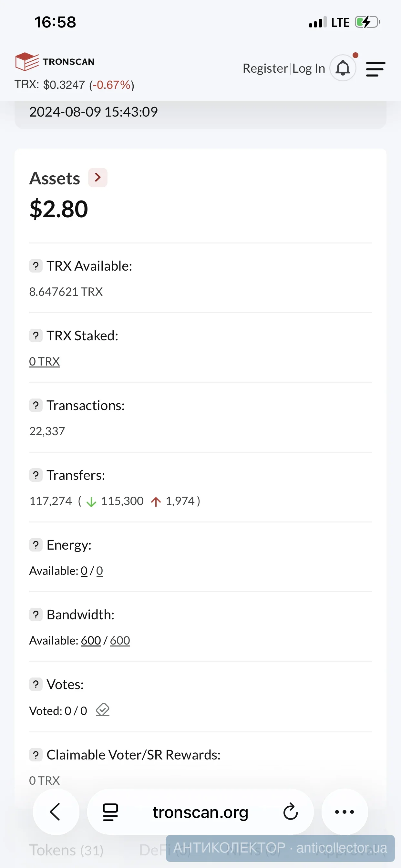
Task: Open the browser three-dots more menu
Action: pyautogui.click(x=344, y=812)
